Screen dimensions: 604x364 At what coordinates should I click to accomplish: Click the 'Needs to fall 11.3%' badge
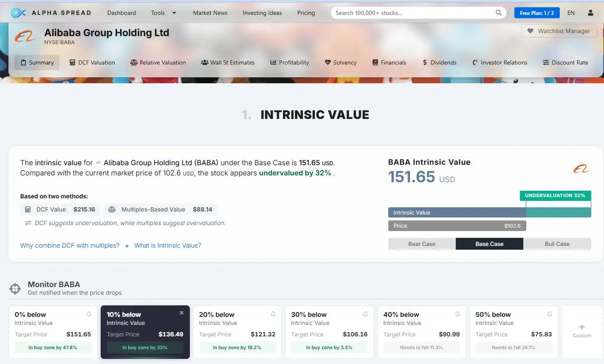pyautogui.click(x=421, y=347)
